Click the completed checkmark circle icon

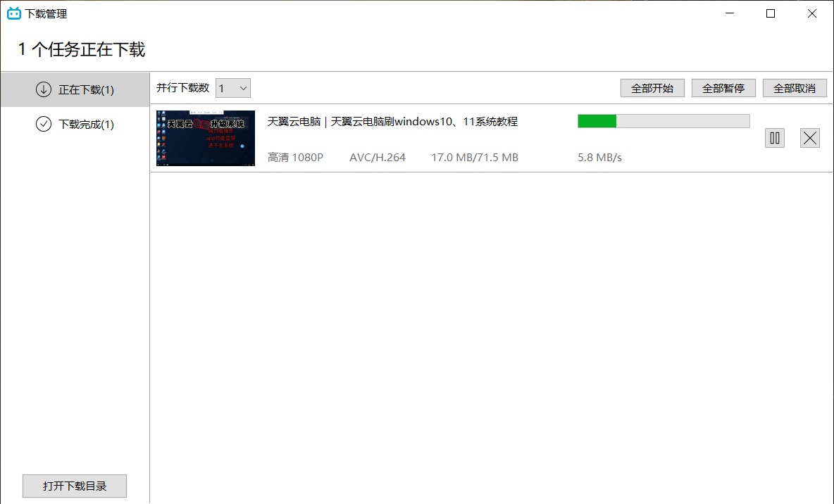[44, 124]
